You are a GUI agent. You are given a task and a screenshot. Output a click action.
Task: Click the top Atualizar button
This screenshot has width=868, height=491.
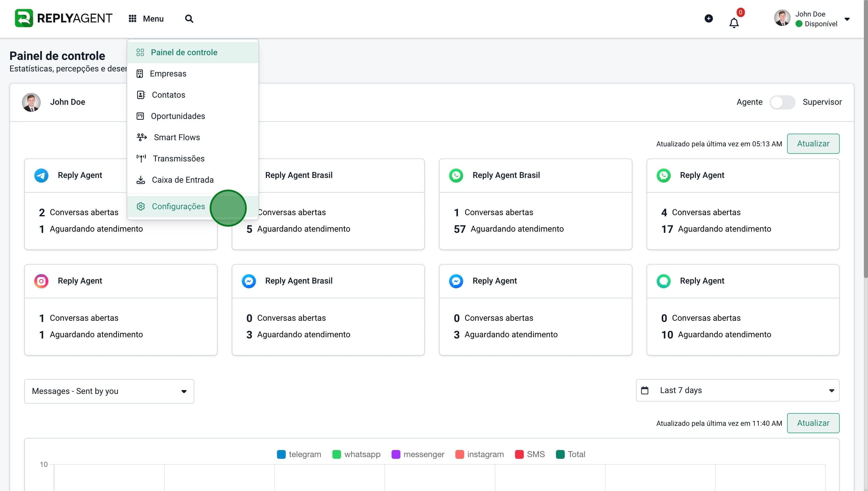pyautogui.click(x=813, y=144)
